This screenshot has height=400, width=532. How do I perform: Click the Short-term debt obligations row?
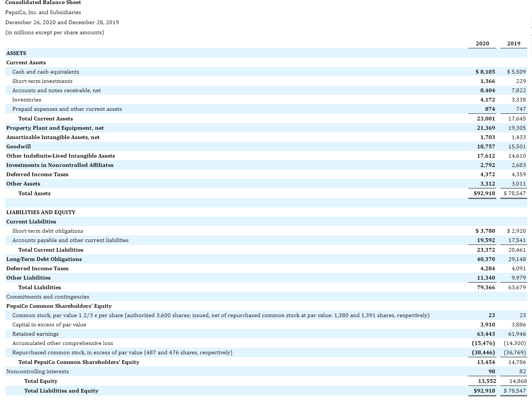[48, 231]
